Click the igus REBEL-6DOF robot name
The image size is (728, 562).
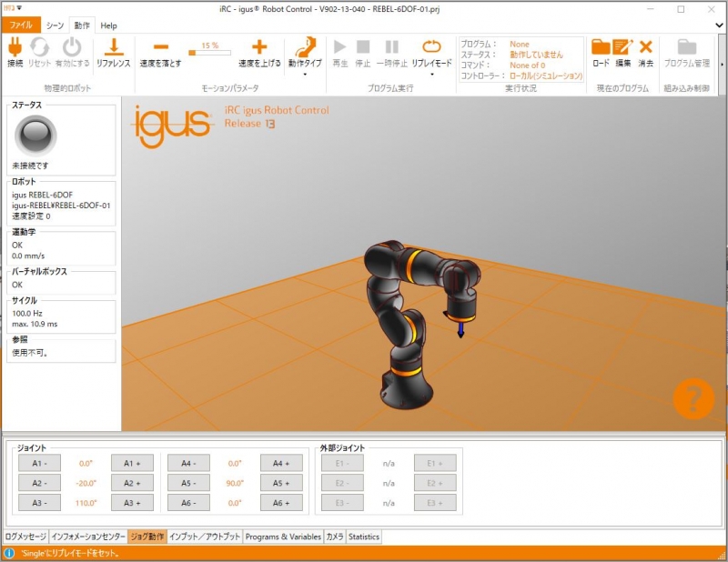click(x=42, y=195)
